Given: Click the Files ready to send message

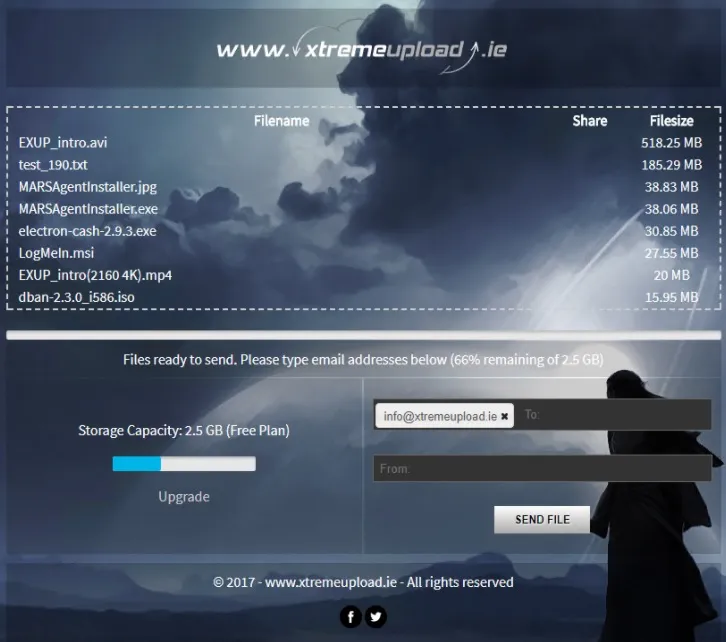Looking at the screenshot, I should [363, 360].
